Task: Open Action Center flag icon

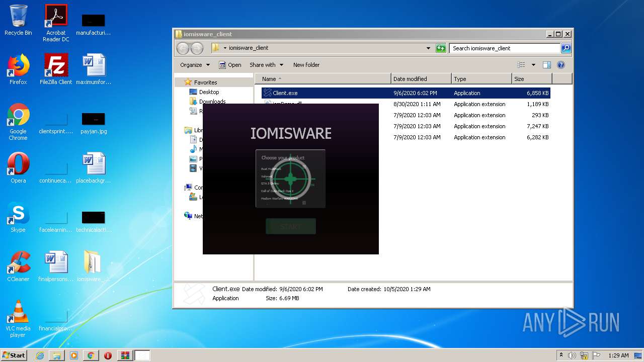Action: click(x=596, y=355)
